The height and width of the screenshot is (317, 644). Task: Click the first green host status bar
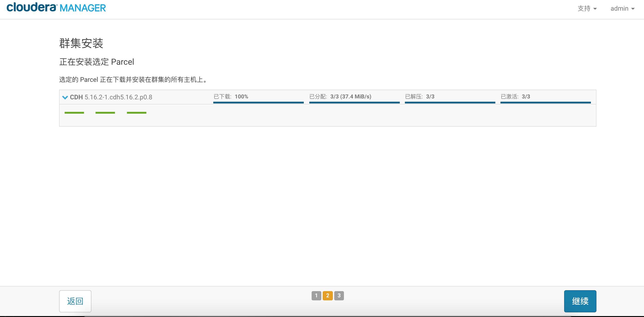click(x=74, y=113)
